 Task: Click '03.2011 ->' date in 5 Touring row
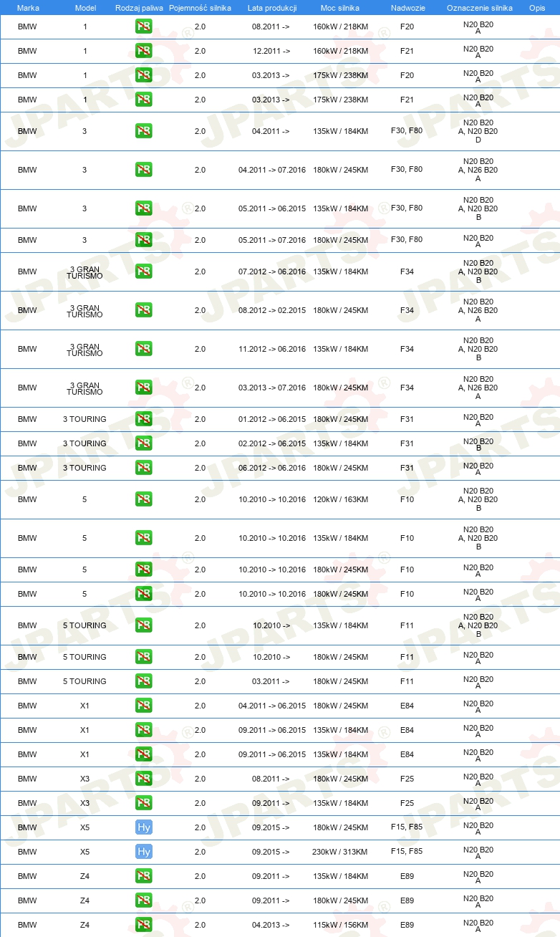point(271,681)
